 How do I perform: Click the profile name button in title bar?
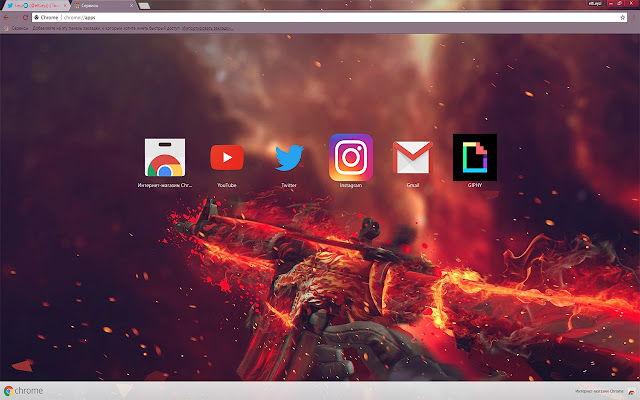[595, 3]
